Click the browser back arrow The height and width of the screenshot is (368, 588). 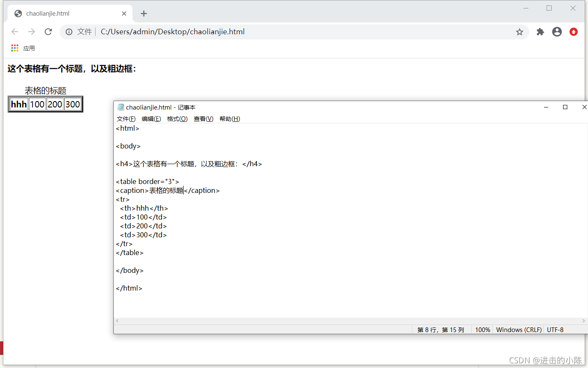[15, 32]
